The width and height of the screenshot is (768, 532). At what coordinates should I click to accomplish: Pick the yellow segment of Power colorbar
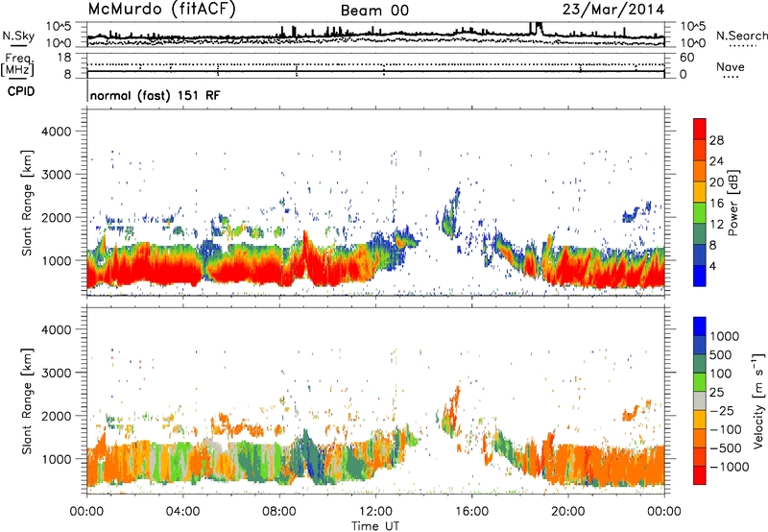click(x=700, y=191)
